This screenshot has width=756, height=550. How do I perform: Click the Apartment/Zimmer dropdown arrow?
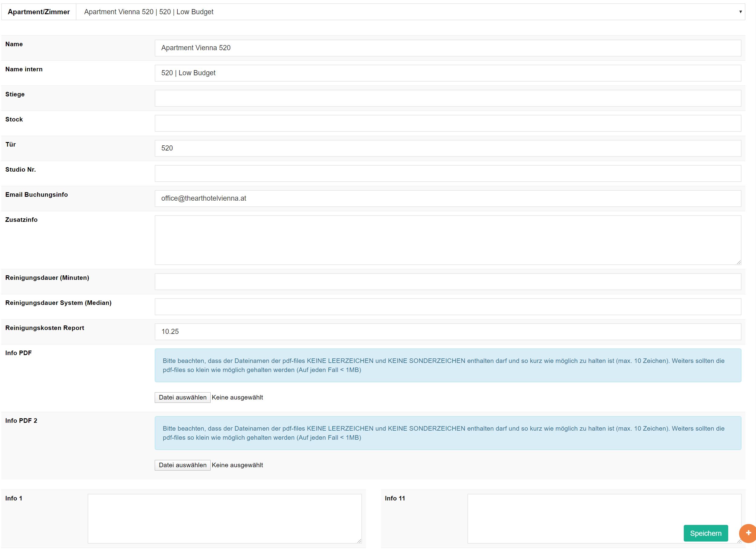click(x=740, y=12)
